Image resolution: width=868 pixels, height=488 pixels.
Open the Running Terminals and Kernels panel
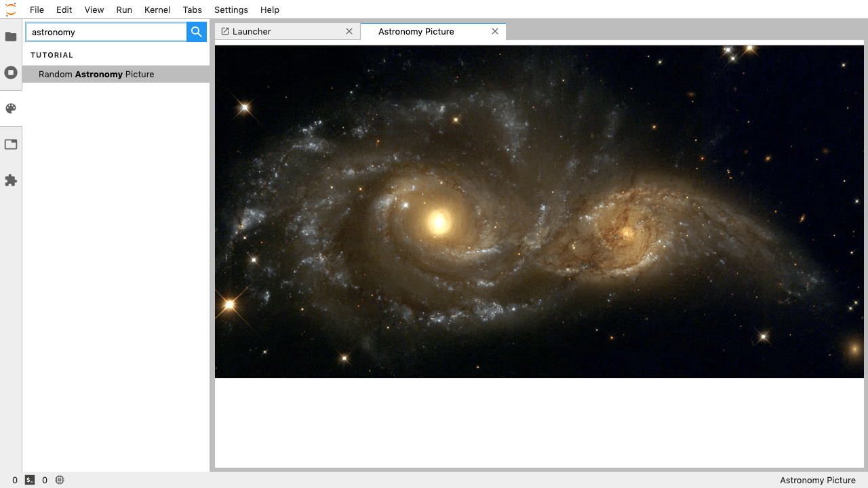(x=11, y=73)
